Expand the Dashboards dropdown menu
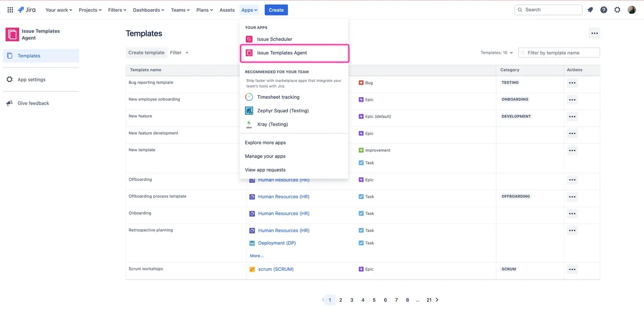644x314 pixels. tap(148, 10)
